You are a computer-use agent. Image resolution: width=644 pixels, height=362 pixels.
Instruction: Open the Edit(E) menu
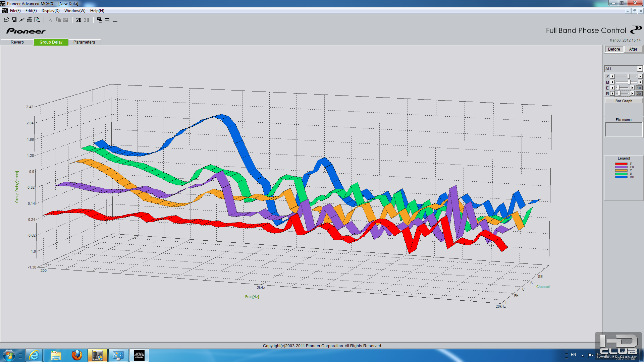pos(31,11)
